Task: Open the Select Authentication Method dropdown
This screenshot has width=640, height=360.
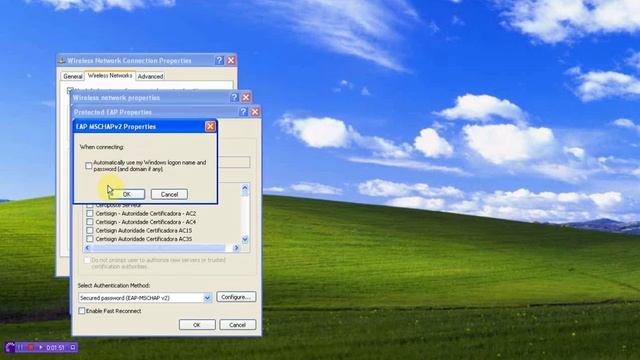Action: pos(207,298)
